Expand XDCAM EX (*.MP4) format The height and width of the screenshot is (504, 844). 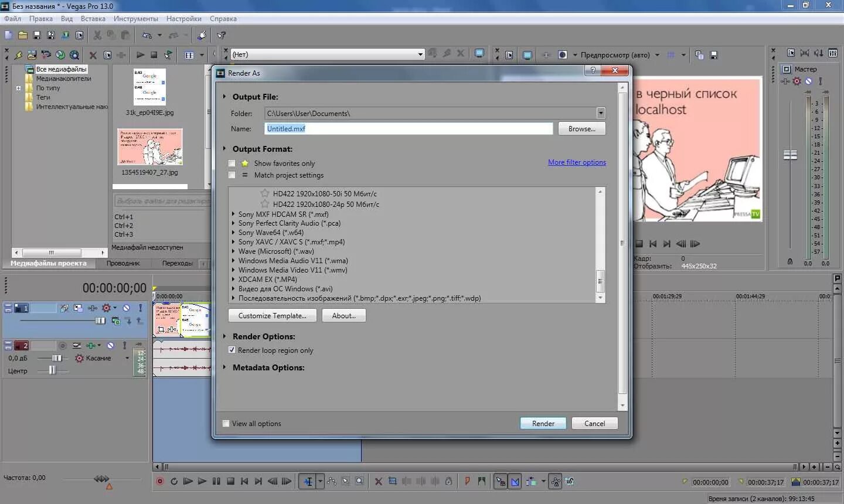tap(233, 280)
